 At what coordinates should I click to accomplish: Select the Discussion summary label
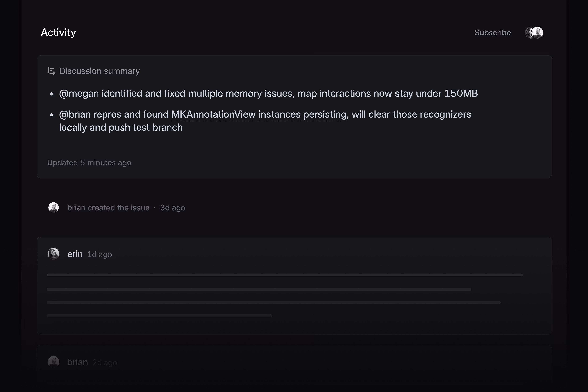99,71
